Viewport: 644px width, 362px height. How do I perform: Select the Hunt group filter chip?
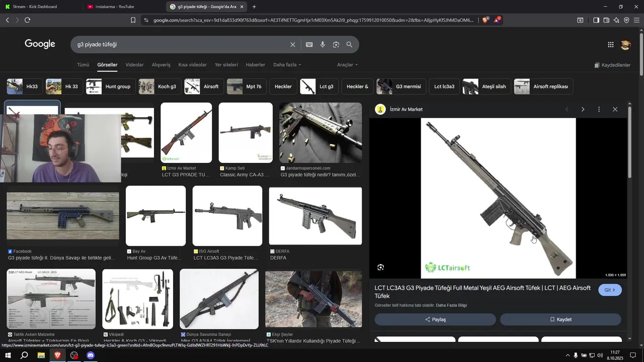(x=110, y=86)
